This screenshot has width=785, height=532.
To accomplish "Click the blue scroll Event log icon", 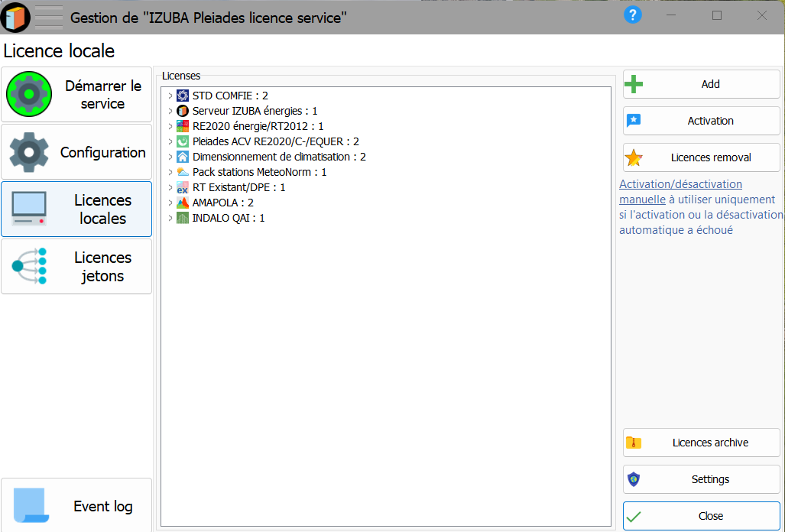I will click(30, 505).
